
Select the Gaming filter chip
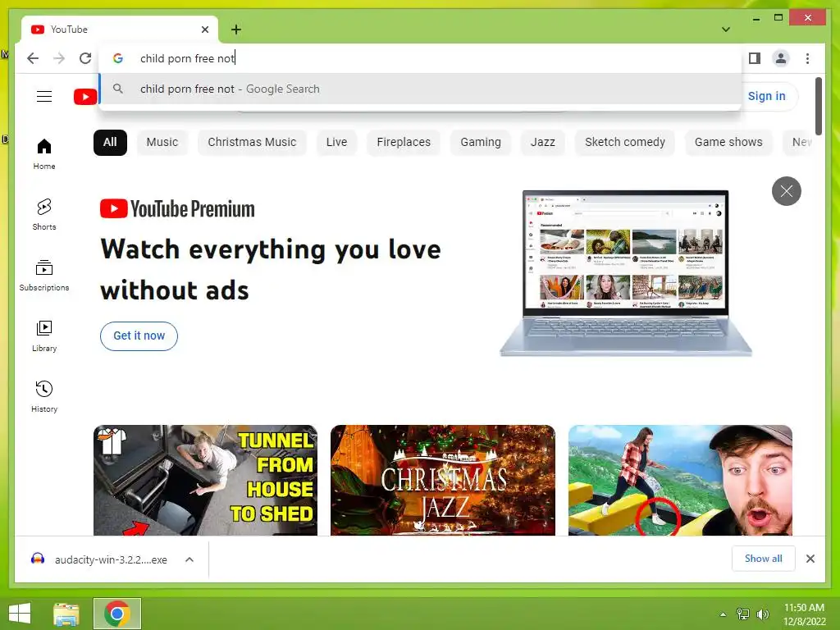[x=481, y=143]
